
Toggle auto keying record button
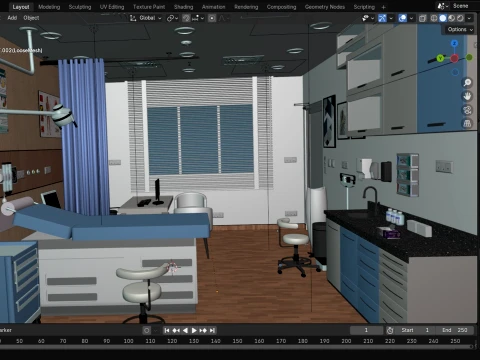pos(146,330)
